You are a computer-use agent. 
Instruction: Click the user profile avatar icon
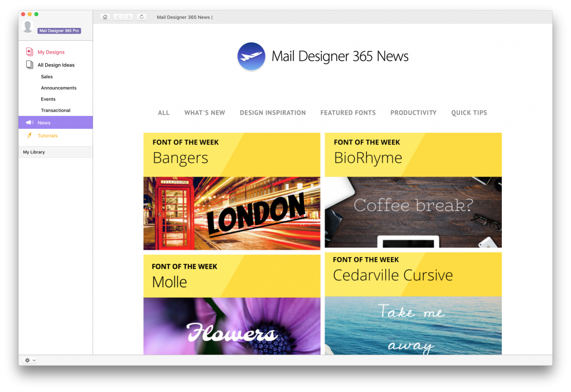[x=28, y=27]
